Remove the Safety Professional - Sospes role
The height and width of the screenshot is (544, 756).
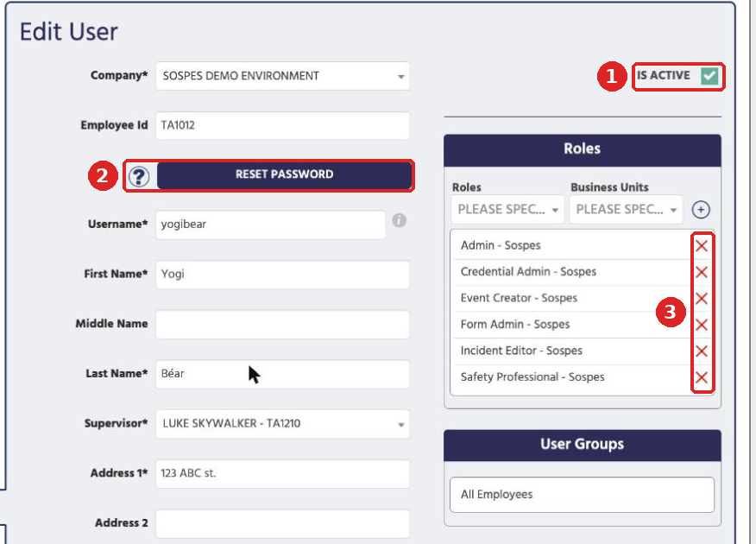tap(702, 377)
